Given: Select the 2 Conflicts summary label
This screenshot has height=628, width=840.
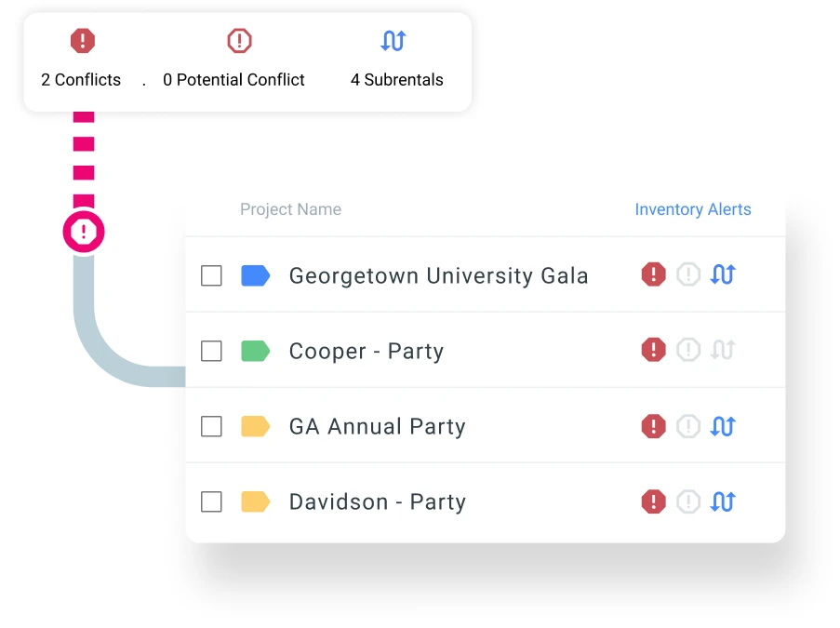Looking at the screenshot, I should coord(80,80).
